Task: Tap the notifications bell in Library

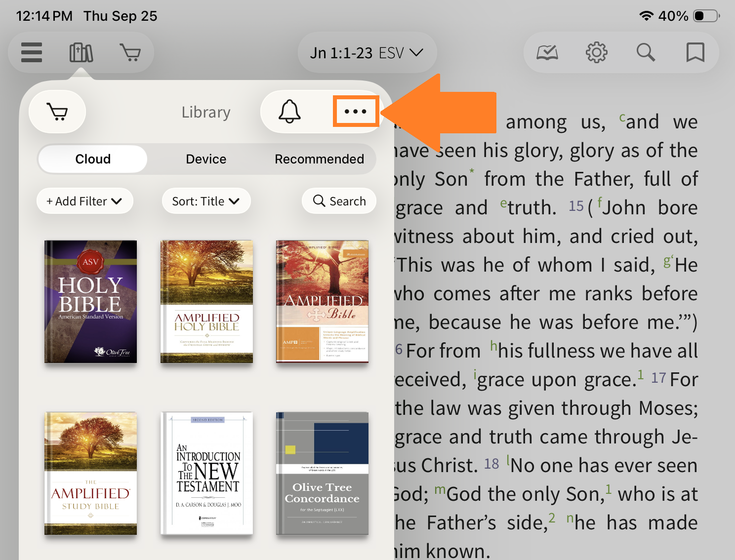Action: point(289,112)
